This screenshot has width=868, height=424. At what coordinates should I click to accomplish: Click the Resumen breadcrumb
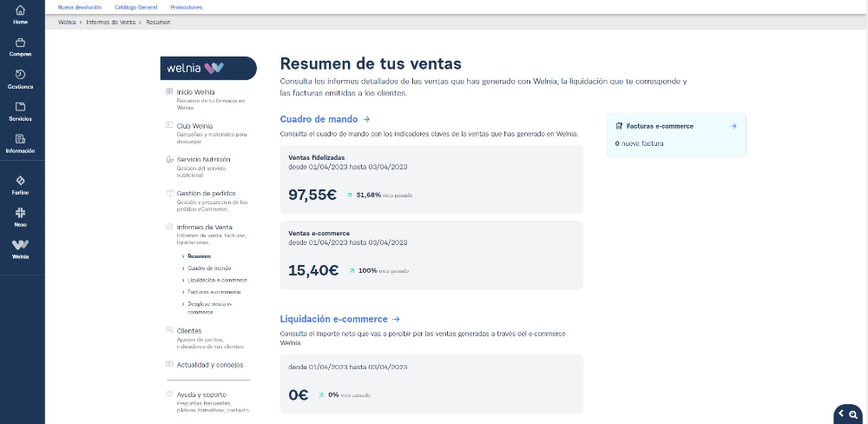(x=158, y=23)
